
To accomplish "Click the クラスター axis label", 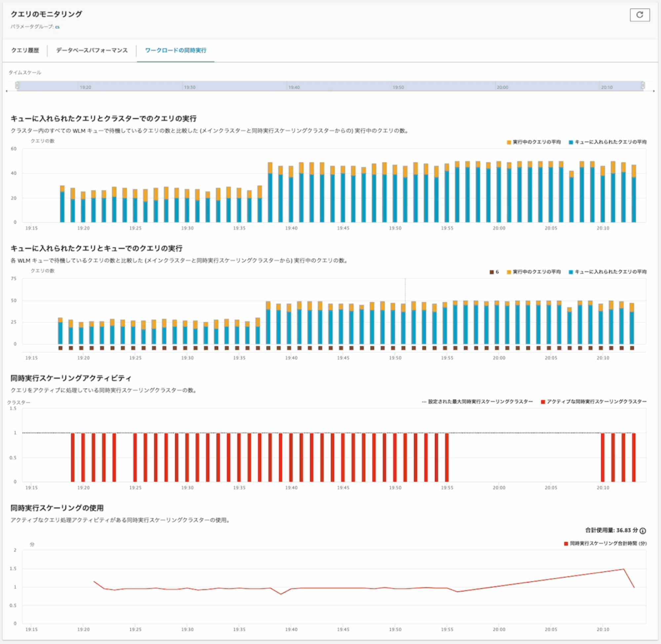I will (19, 403).
